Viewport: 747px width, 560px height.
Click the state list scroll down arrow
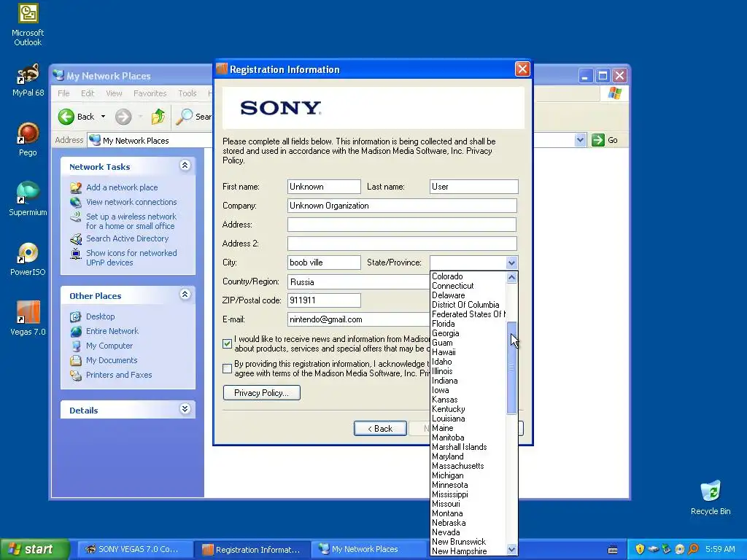pyautogui.click(x=511, y=549)
